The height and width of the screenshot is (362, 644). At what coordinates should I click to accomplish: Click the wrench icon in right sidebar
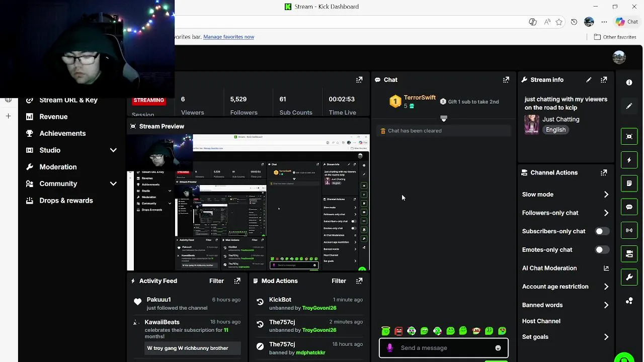click(x=629, y=277)
